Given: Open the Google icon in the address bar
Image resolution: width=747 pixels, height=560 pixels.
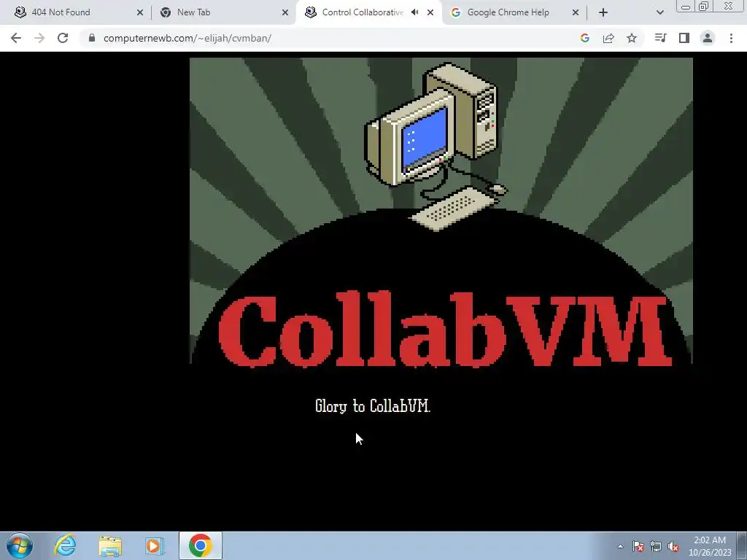Looking at the screenshot, I should [584, 38].
